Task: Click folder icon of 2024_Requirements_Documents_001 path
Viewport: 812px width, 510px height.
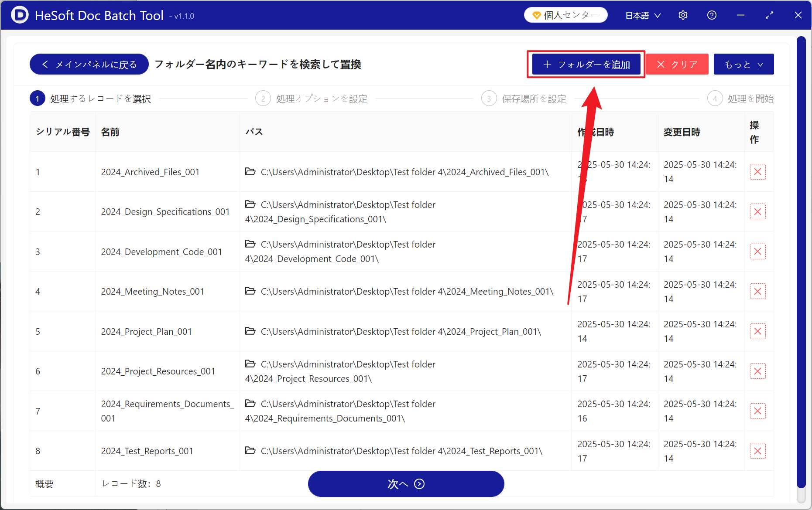Action: click(x=250, y=404)
